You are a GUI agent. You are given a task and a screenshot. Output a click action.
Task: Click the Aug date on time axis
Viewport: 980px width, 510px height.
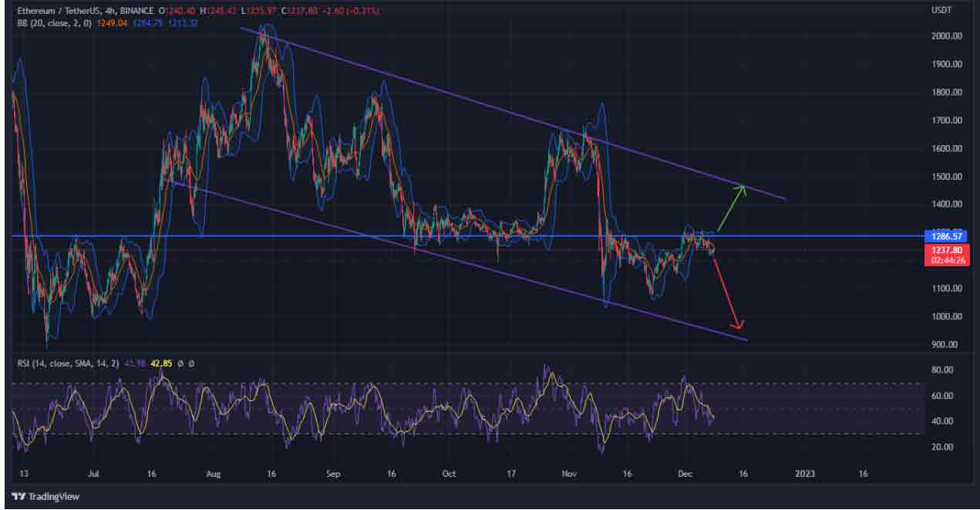pyautogui.click(x=214, y=474)
